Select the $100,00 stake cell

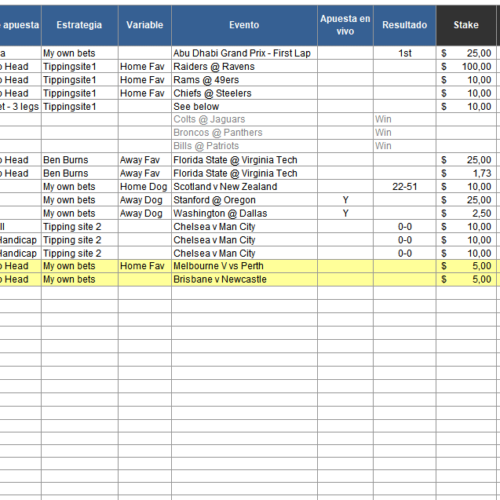coord(466,66)
